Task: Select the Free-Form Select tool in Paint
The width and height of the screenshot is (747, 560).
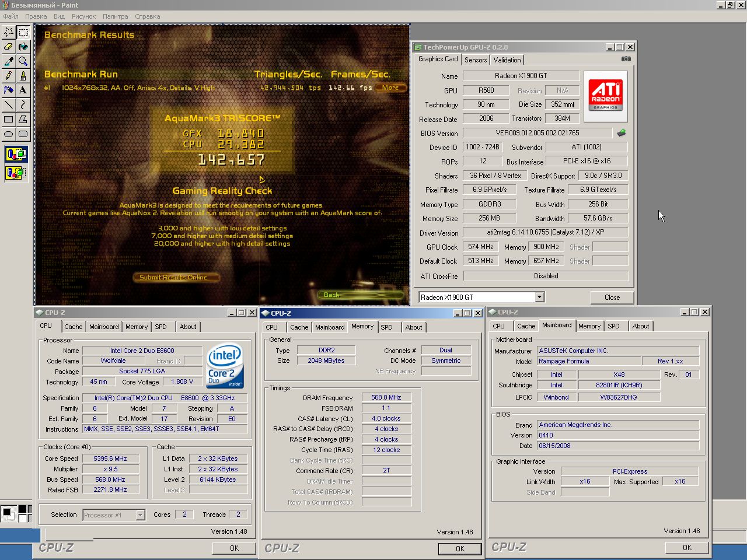Action: [x=9, y=32]
